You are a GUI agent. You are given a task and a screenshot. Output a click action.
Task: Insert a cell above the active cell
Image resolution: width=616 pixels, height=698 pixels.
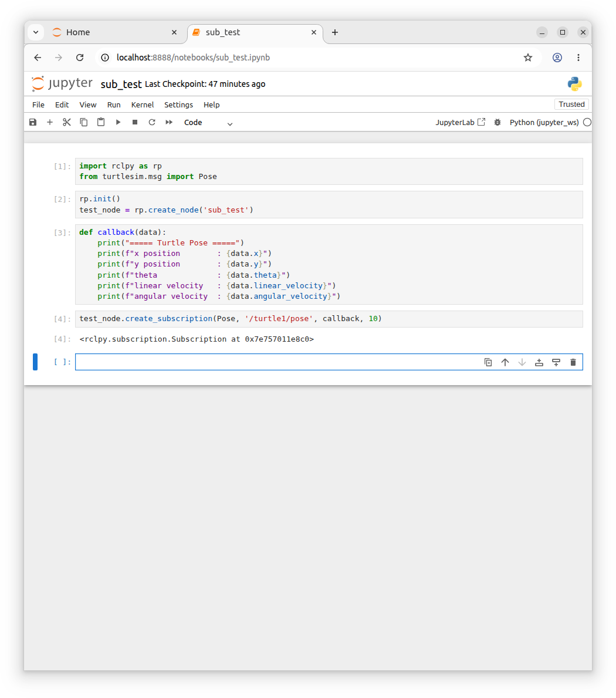pyautogui.click(x=539, y=362)
